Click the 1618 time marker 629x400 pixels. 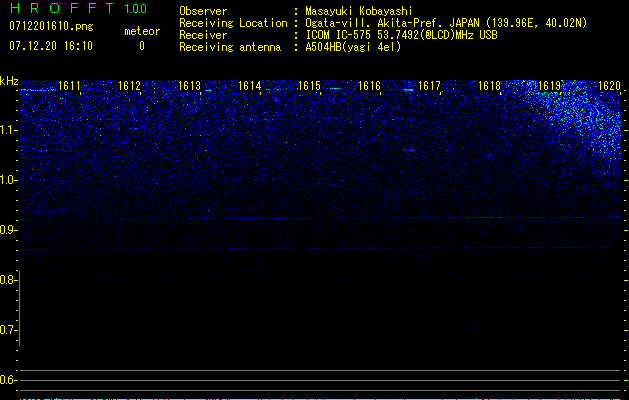(x=489, y=86)
